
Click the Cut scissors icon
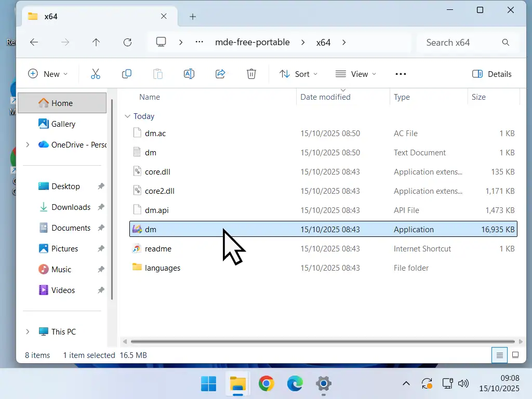coord(96,74)
